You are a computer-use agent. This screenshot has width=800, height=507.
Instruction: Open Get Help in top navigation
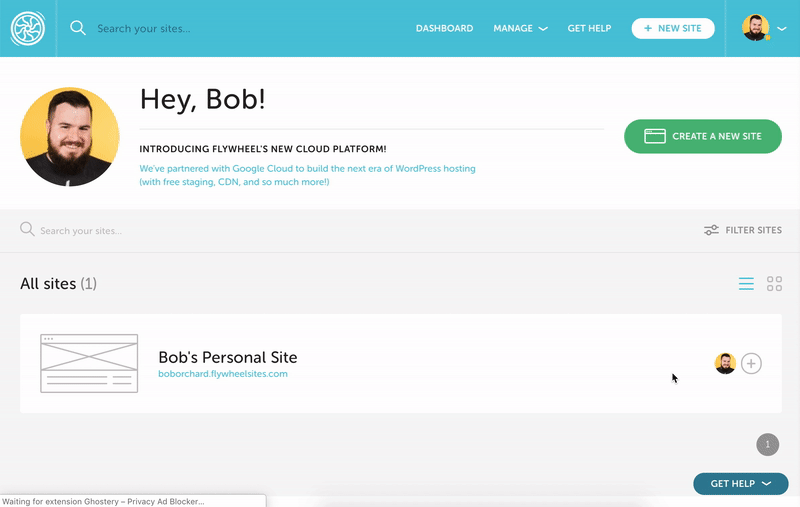[589, 29]
